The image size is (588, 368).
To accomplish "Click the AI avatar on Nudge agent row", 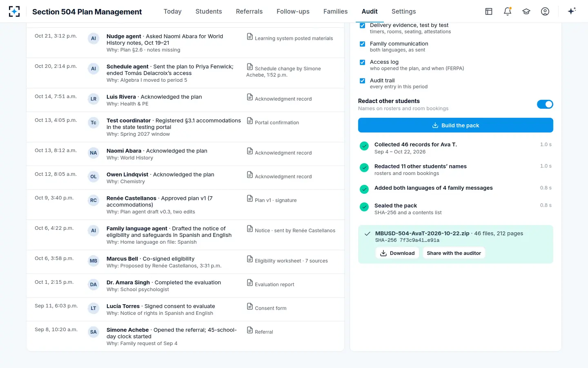I will [94, 38].
